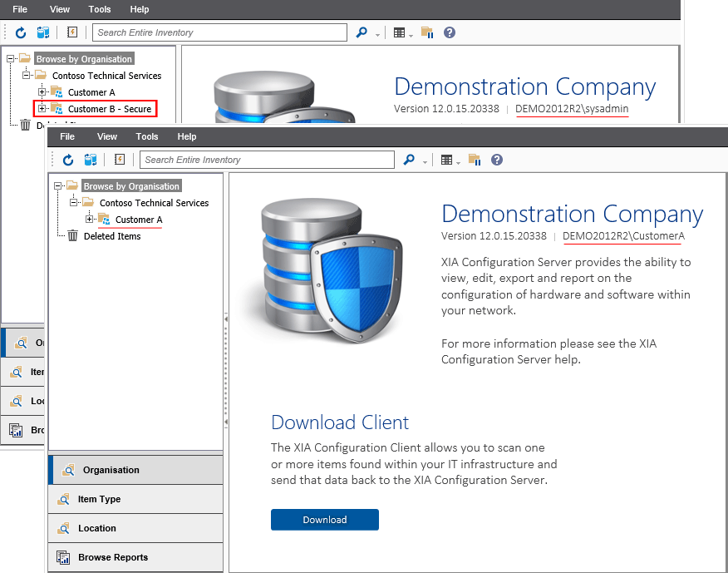Click DEMO2012R2\sysadmin username in back window
Image resolution: width=728 pixels, height=573 pixels.
click(572, 108)
